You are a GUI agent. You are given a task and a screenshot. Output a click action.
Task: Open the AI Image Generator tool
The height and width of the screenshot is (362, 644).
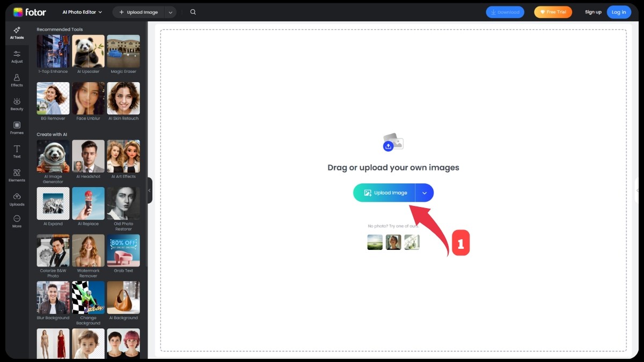click(53, 162)
